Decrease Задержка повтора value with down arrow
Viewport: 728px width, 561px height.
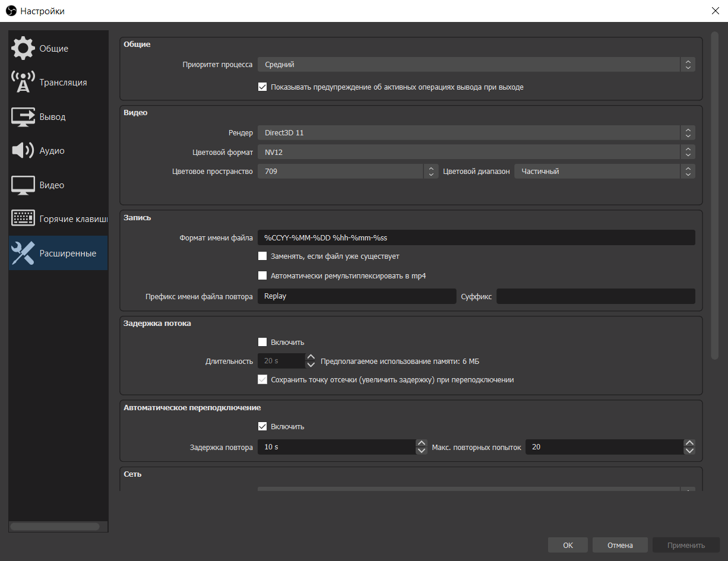point(422,451)
